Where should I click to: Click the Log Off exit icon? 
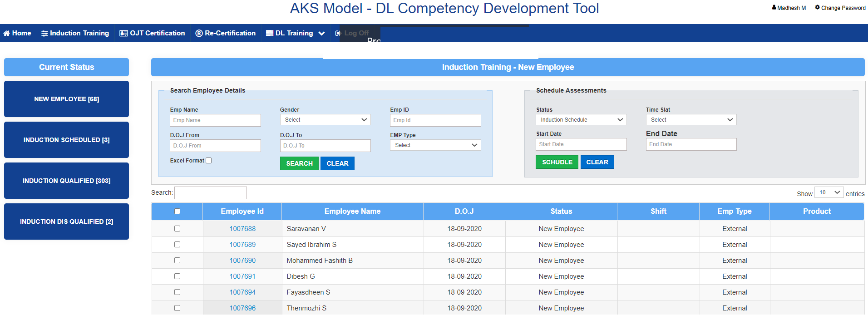(x=338, y=33)
